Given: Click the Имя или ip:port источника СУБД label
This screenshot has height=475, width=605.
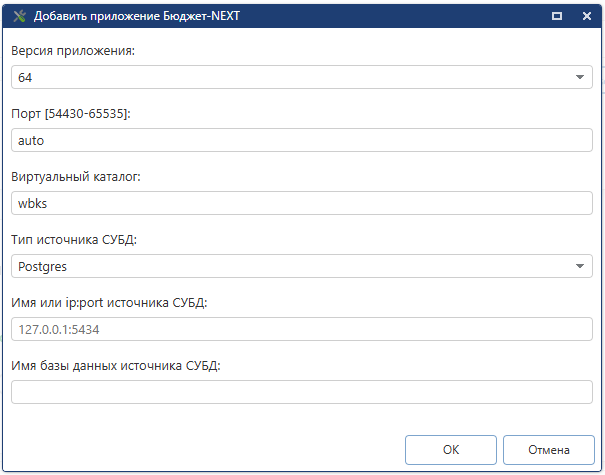Looking at the screenshot, I should coord(109,303).
